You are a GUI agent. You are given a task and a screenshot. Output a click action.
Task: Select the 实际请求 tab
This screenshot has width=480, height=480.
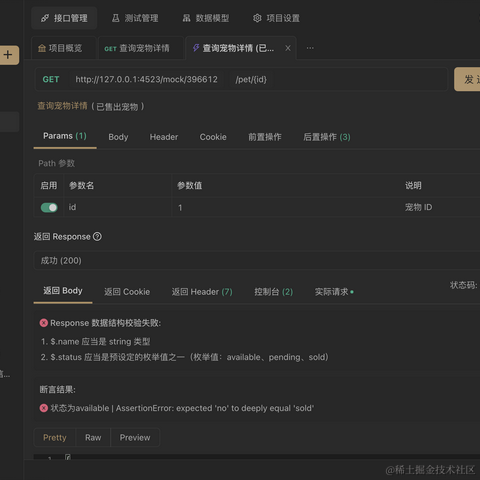click(x=334, y=292)
